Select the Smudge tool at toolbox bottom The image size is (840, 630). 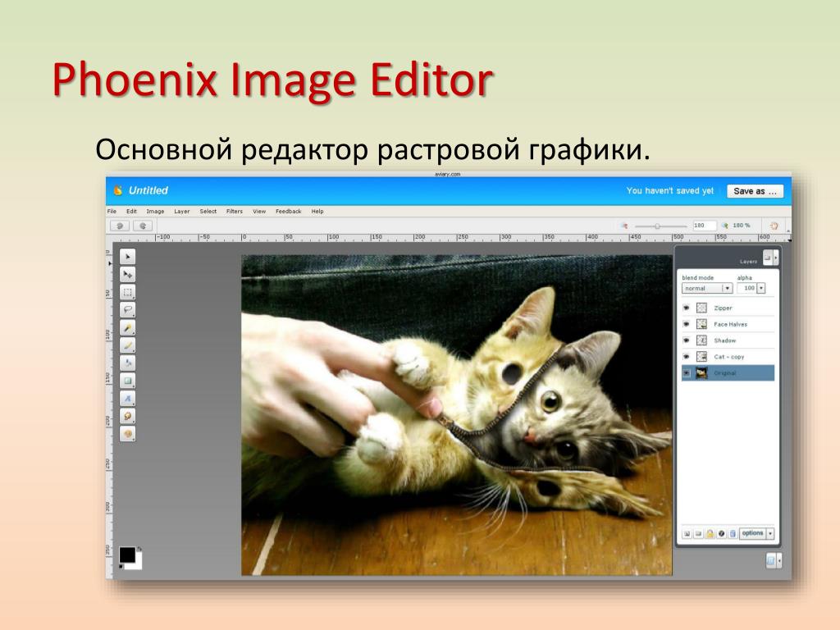(127, 434)
